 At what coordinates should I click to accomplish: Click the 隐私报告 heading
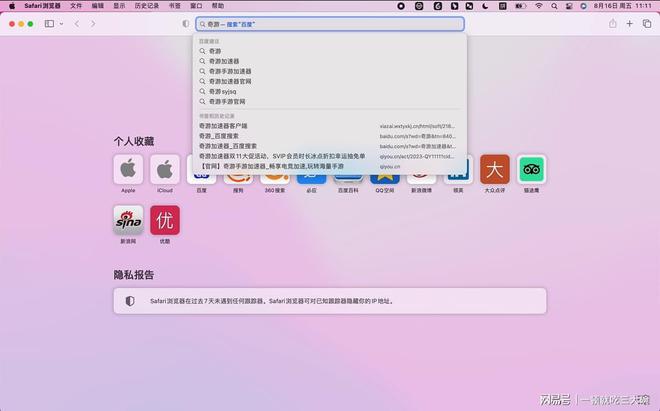click(x=134, y=275)
